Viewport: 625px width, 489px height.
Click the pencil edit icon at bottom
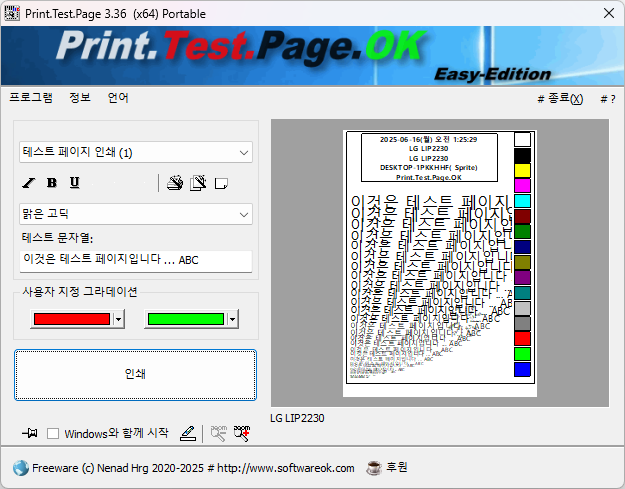[187, 433]
